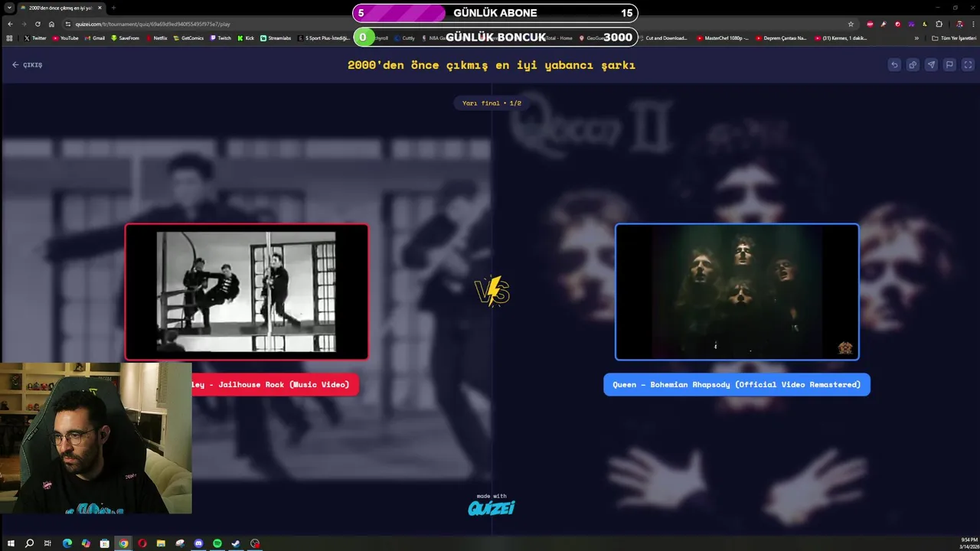The image size is (980, 551).
Task: Open a new tab with the plus button
Action: [113, 8]
